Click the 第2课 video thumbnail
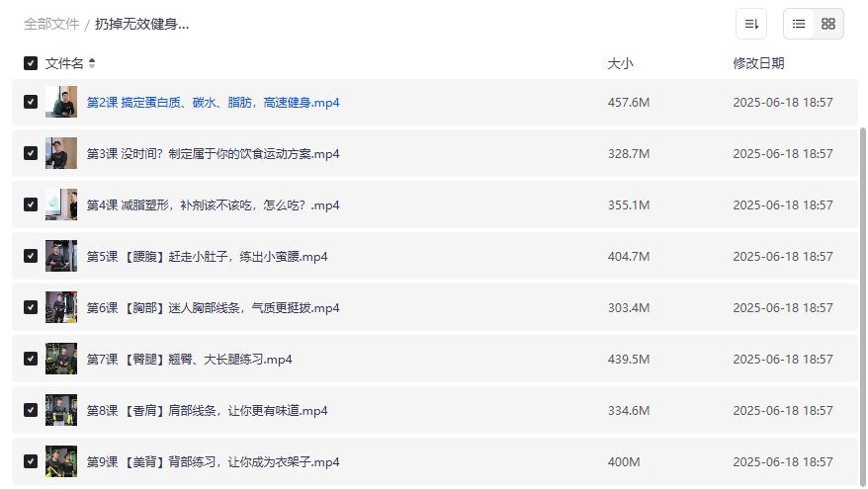868x489 pixels. point(61,102)
